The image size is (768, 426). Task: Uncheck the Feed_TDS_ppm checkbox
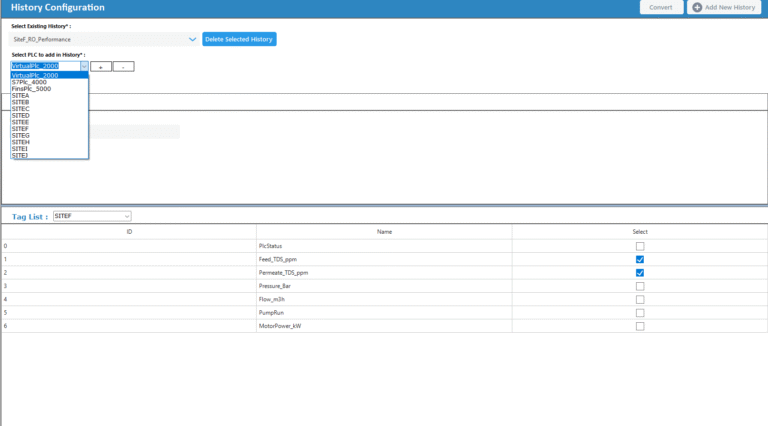point(640,259)
